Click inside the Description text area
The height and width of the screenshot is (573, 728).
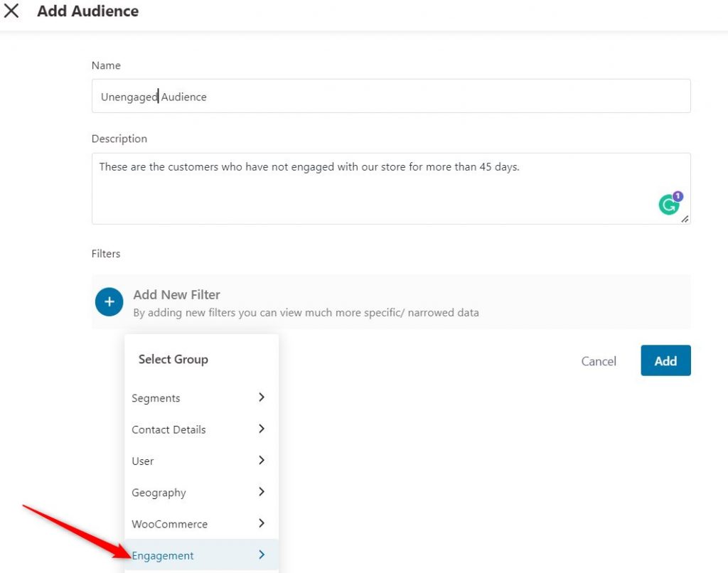[391, 188]
